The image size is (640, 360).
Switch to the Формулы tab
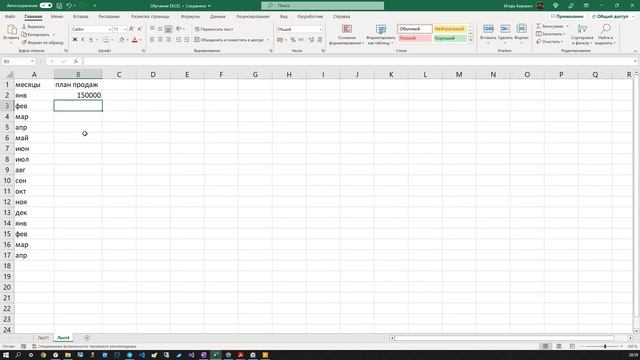(190, 16)
